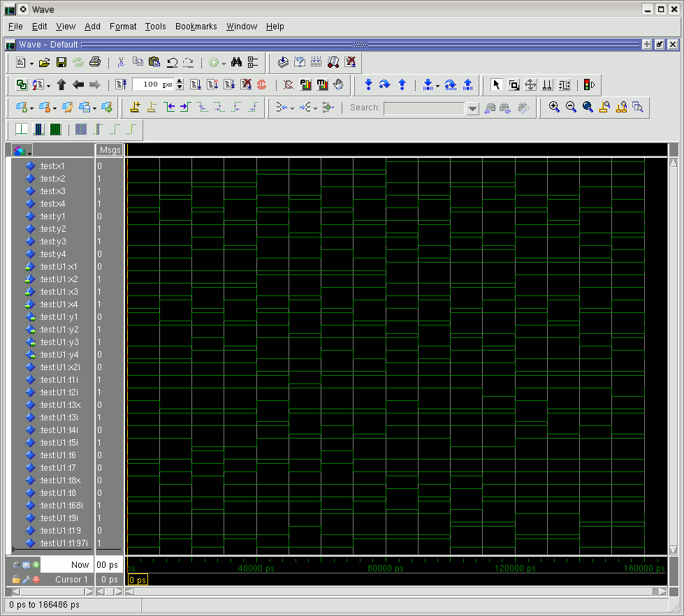Click the run length 100 ps field
Image resolution: width=684 pixels, height=616 pixels.
click(x=154, y=85)
